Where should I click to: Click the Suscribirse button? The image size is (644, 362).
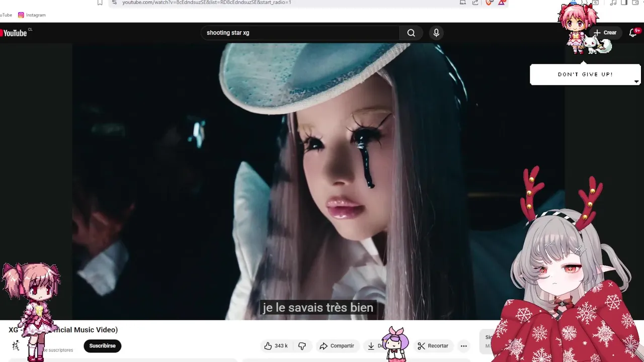click(x=103, y=346)
